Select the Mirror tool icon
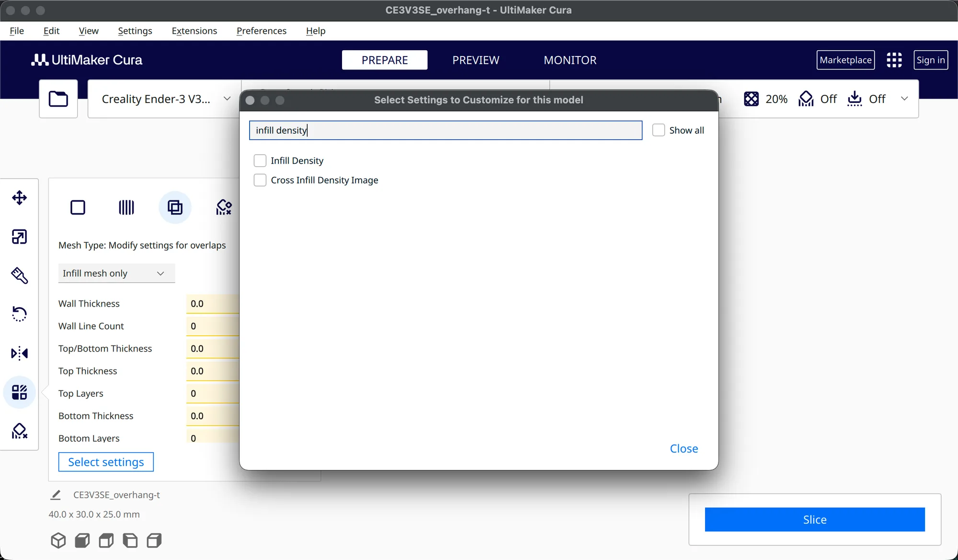The width and height of the screenshot is (958, 560). (19, 354)
